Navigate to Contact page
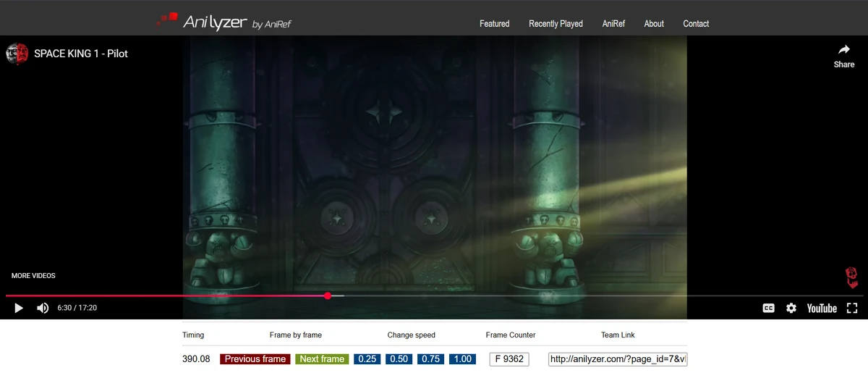This screenshot has height=373, width=868. coord(696,24)
